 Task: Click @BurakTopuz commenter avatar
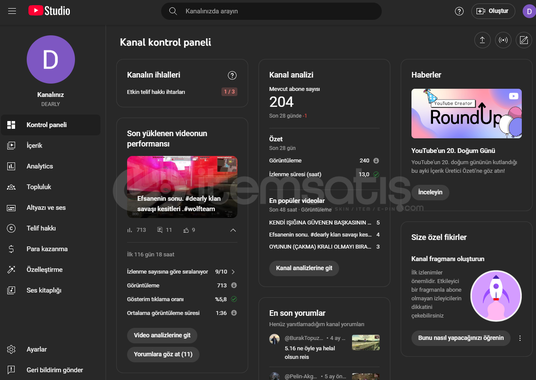274,339
